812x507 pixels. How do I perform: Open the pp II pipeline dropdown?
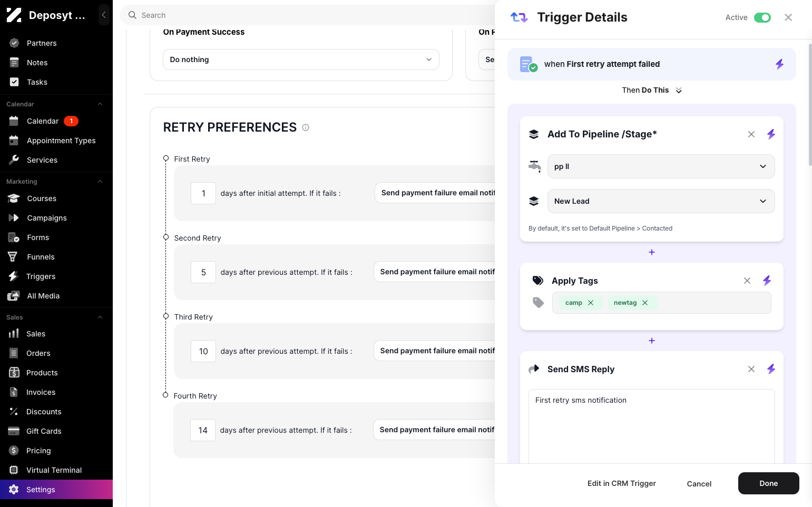[661, 166]
